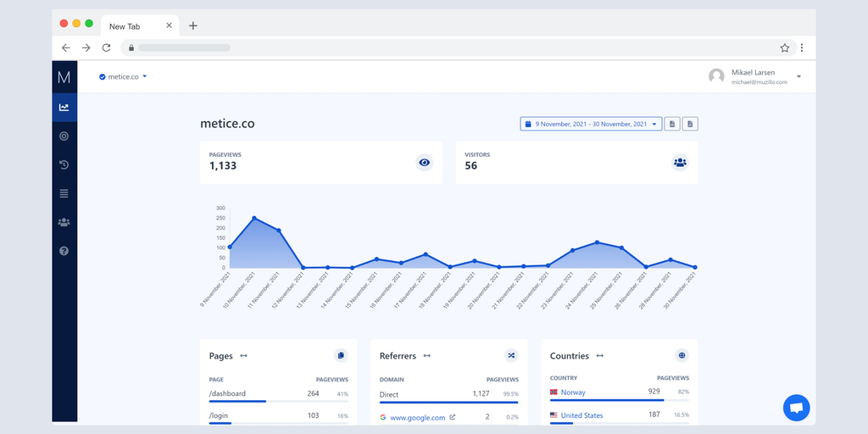The image size is (868, 434).
Task: Open the analytics chart icon in sidebar
Action: (x=64, y=107)
